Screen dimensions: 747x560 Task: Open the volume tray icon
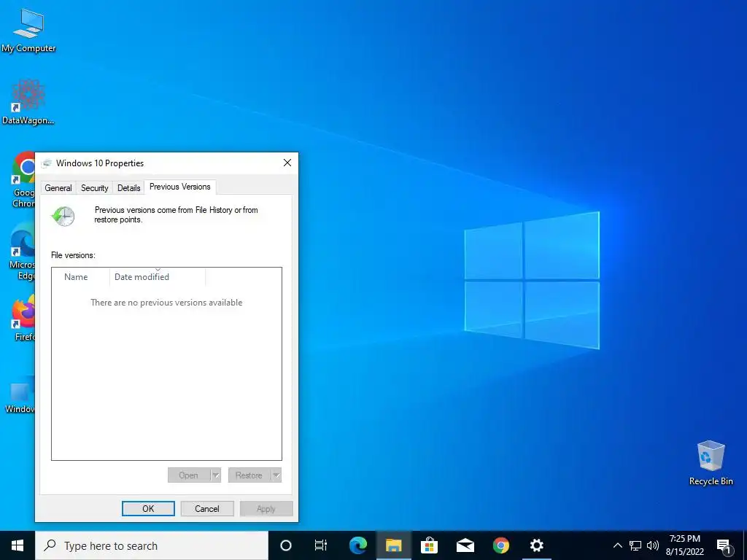click(653, 545)
